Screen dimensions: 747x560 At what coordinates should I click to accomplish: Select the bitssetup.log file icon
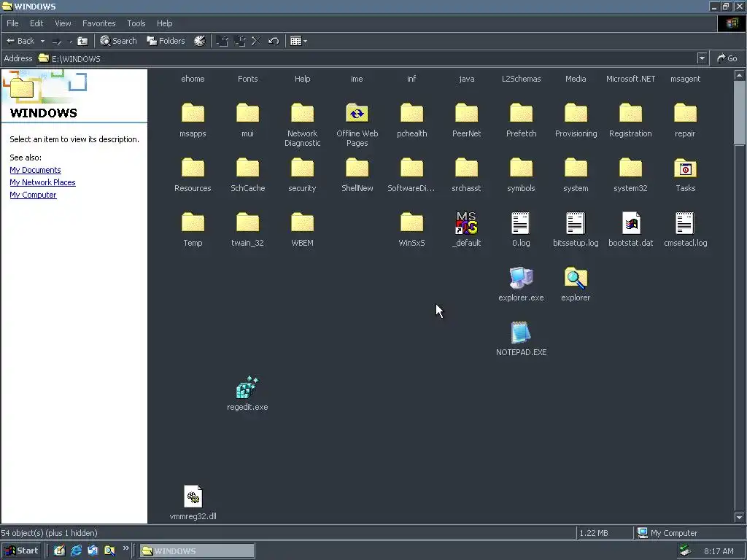(x=576, y=223)
